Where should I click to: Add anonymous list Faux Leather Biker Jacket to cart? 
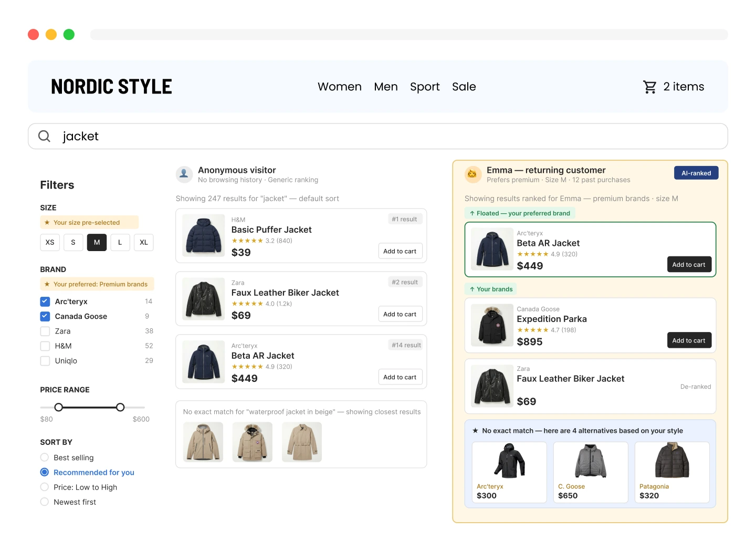(400, 314)
